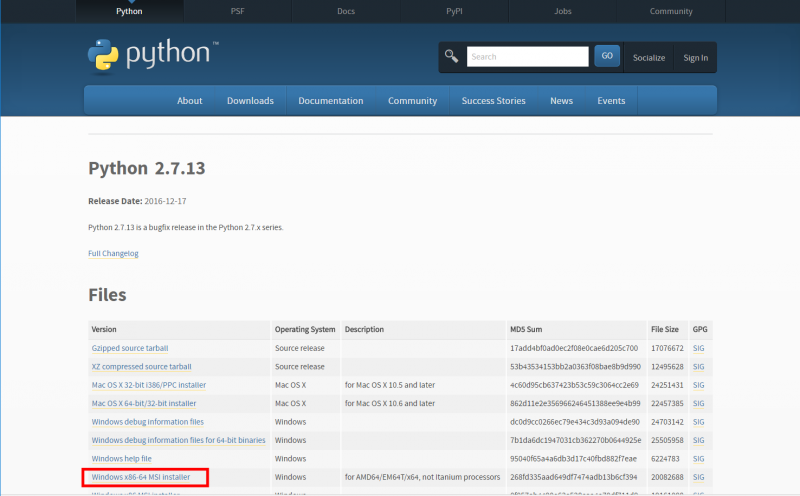
Task: Open the Sign In menu
Action: coord(695,58)
